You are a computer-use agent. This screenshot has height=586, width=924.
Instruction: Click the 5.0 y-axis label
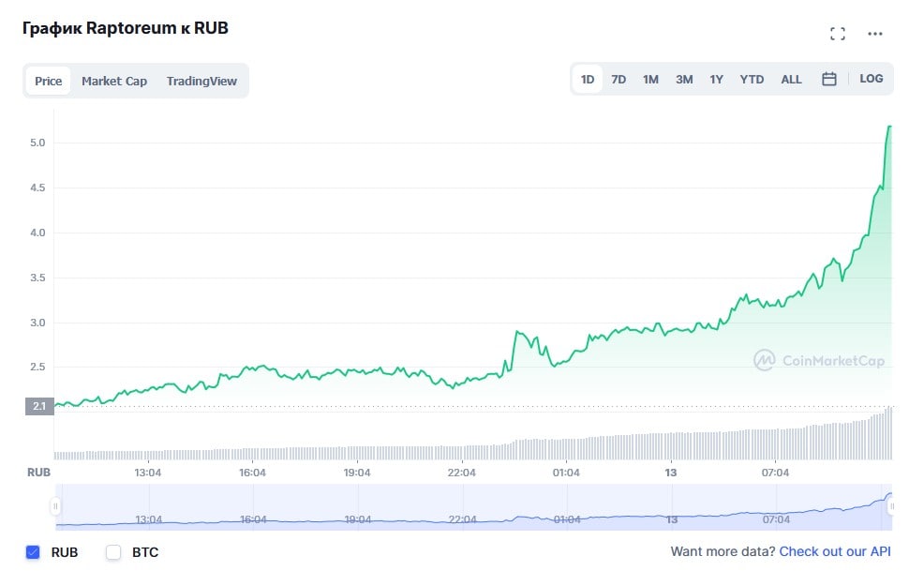tap(37, 143)
